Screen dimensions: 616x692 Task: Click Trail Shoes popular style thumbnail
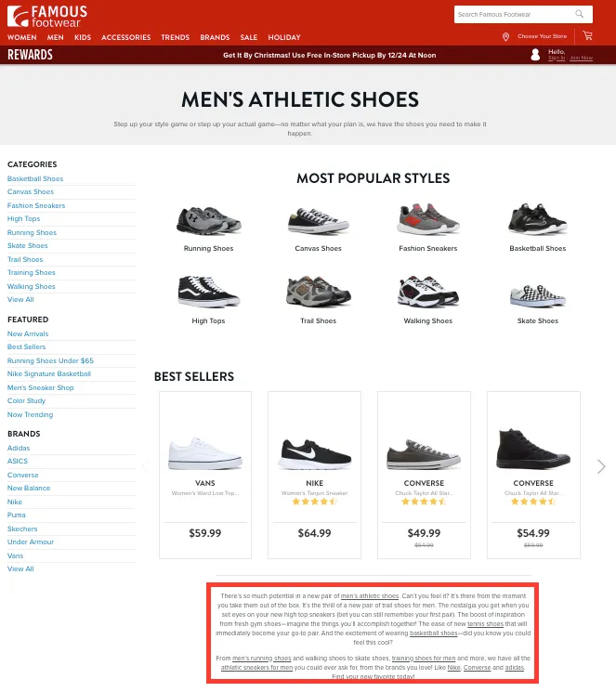(319, 292)
